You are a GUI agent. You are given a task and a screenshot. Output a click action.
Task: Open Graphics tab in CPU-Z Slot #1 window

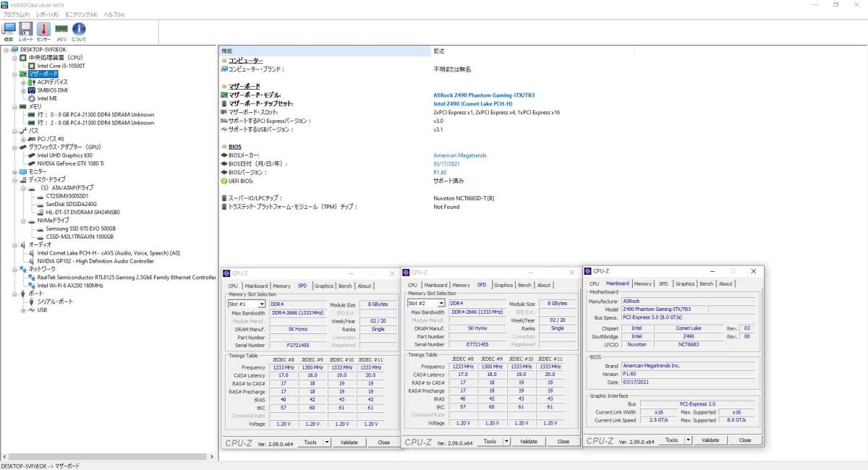(324, 286)
